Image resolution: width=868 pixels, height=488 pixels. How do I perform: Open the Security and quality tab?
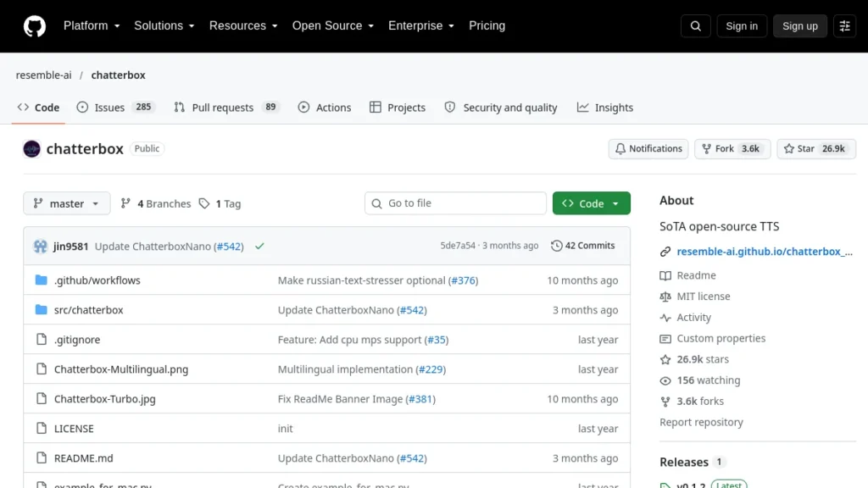(x=501, y=108)
